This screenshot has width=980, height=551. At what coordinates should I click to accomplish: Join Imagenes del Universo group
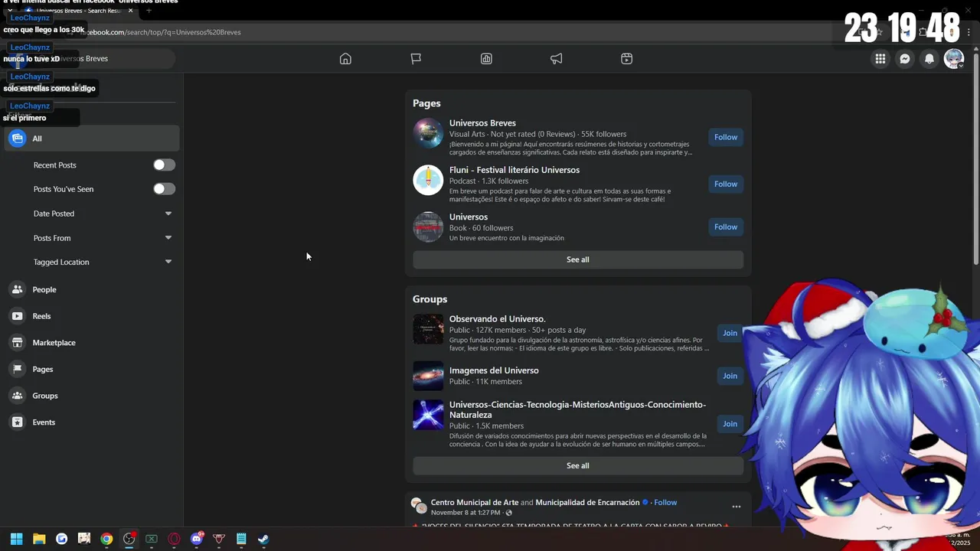(730, 376)
